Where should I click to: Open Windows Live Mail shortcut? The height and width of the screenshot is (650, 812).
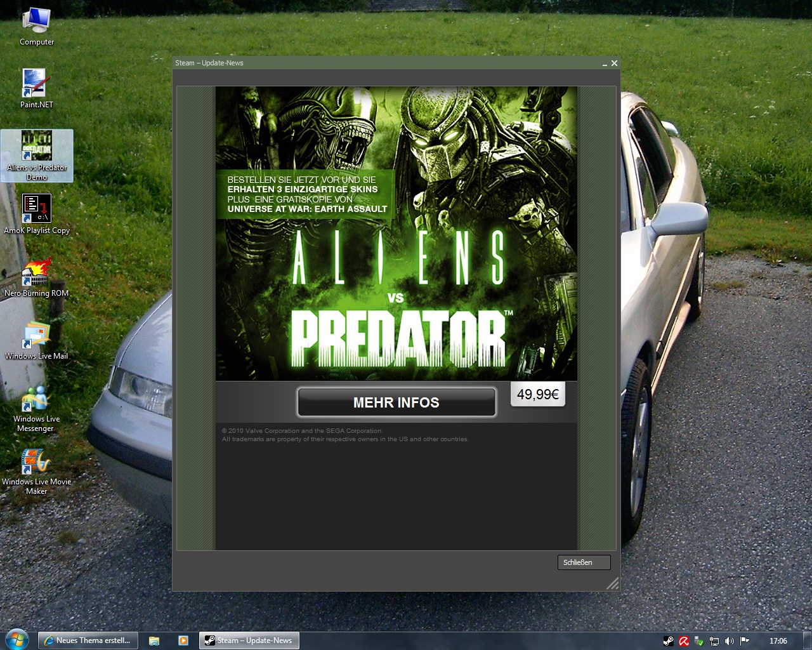click(37, 336)
